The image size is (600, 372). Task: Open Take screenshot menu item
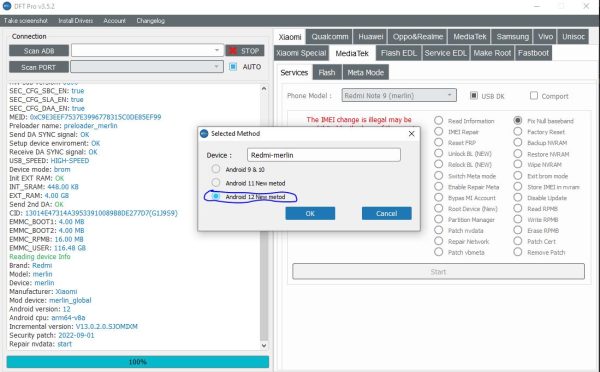pyautogui.click(x=26, y=21)
